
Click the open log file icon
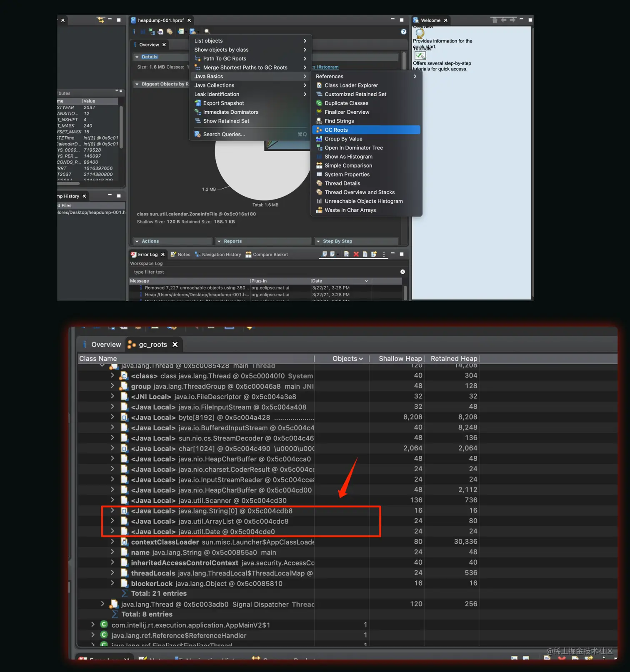365,254
